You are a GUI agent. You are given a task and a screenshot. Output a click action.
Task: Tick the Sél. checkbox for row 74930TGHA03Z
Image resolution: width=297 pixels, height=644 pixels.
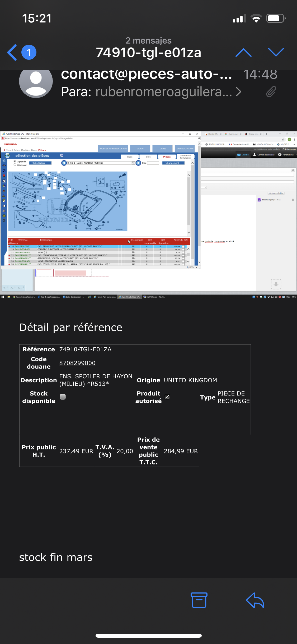[183, 258]
